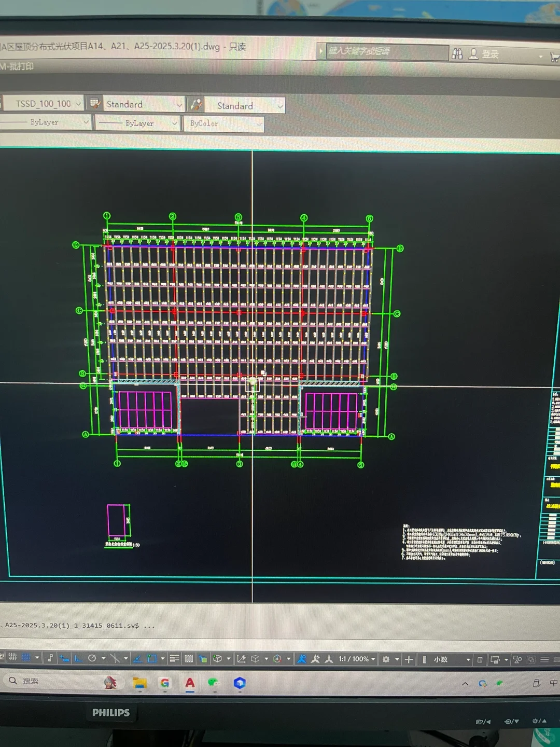
Task: Click 中 input method indicator
Action: tap(553, 683)
